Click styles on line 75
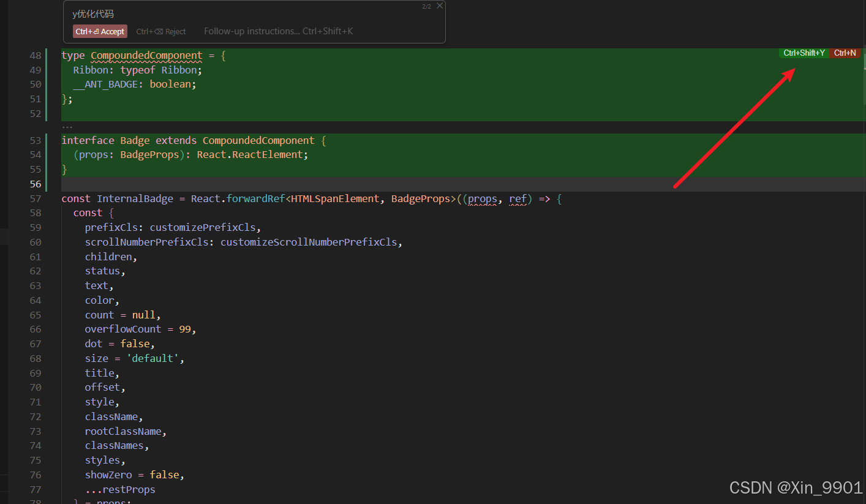The width and height of the screenshot is (866, 504). 102,461
